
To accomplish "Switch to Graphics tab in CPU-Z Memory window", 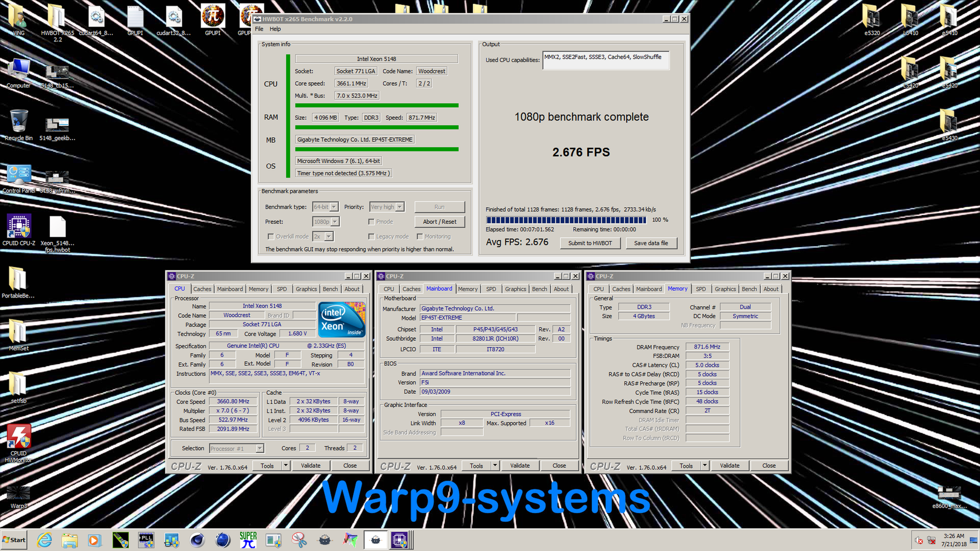I will (725, 289).
